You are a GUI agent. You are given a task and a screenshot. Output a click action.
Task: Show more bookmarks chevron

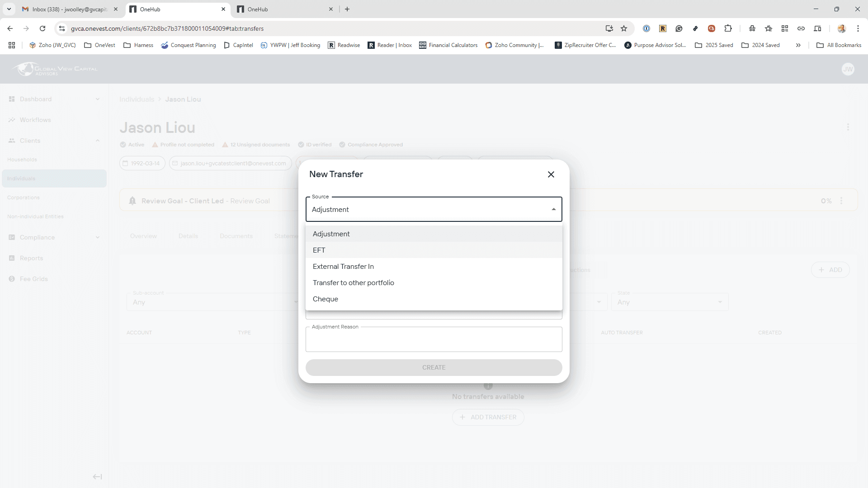click(x=798, y=45)
